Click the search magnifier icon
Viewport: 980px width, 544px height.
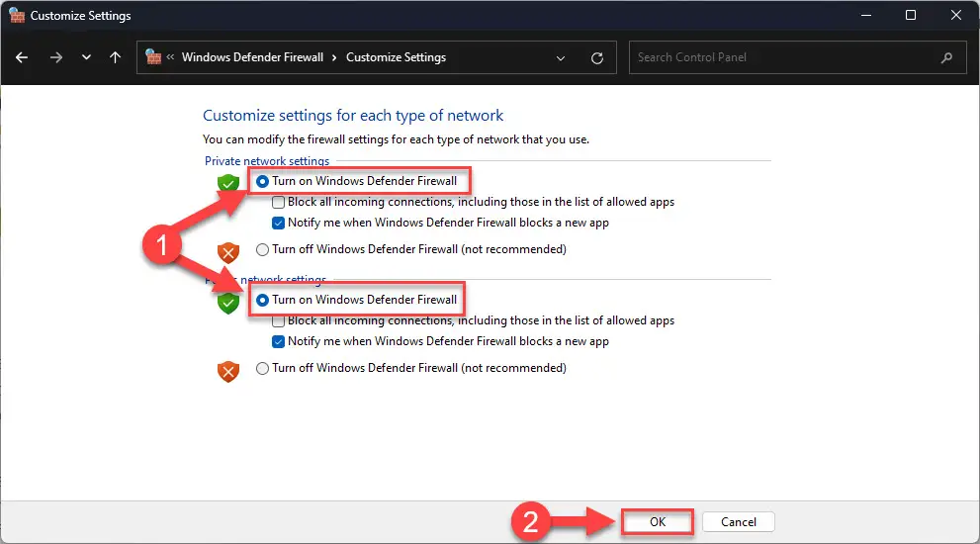pos(947,57)
